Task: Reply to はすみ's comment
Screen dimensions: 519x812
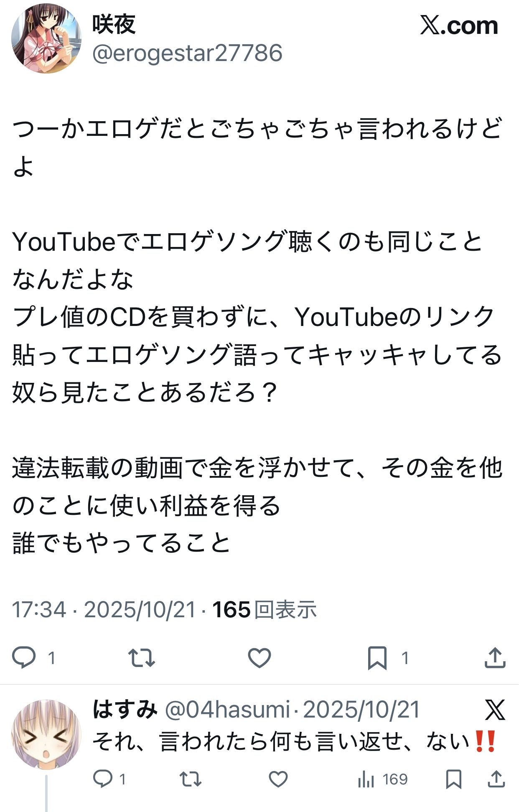Action: coord(103,779)
